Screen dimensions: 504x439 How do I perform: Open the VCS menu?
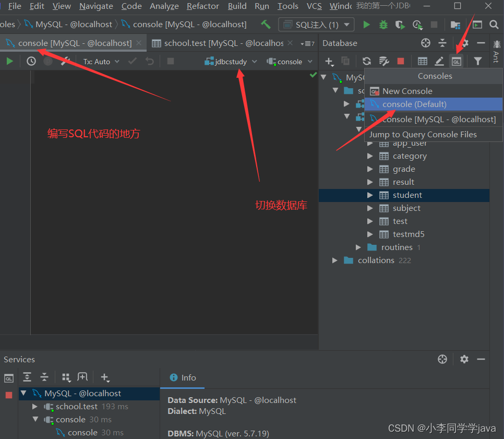pos(314,6)
